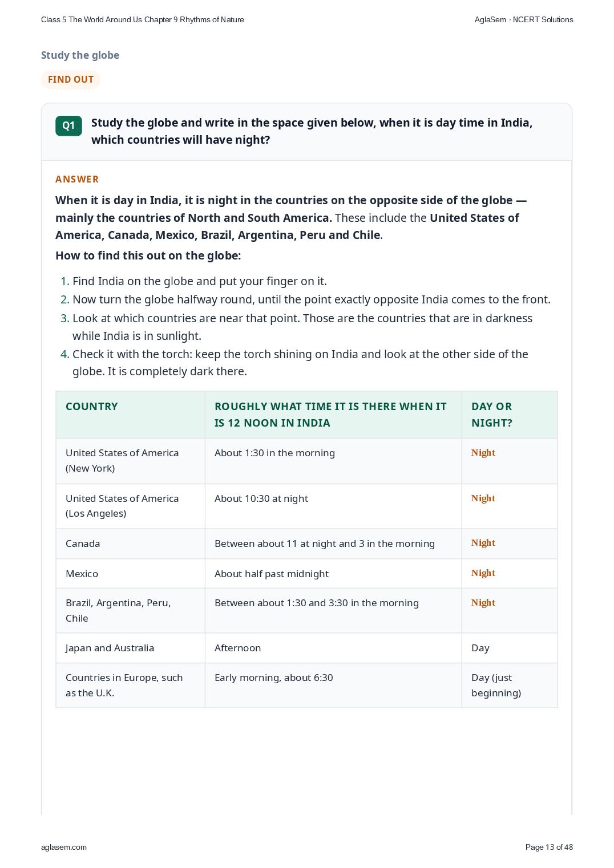Image resolution: width=614 pixels, height=868 pixels.
Task: Click the Los Angeles country cell
Action: (x=131, y=506)
